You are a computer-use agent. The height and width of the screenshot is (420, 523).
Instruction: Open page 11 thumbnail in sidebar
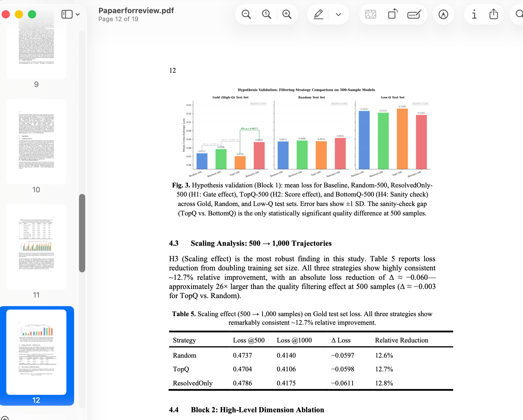coord(36,247)
